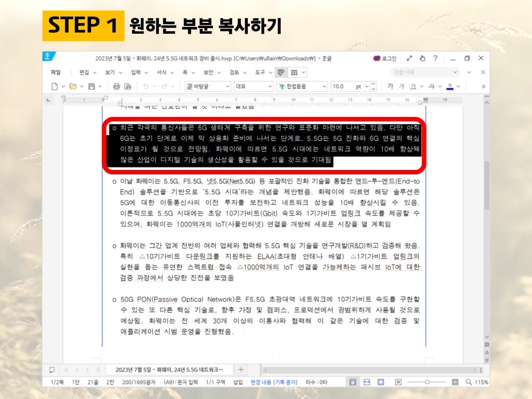Click the font size 10.0 field

click(342, 87)
